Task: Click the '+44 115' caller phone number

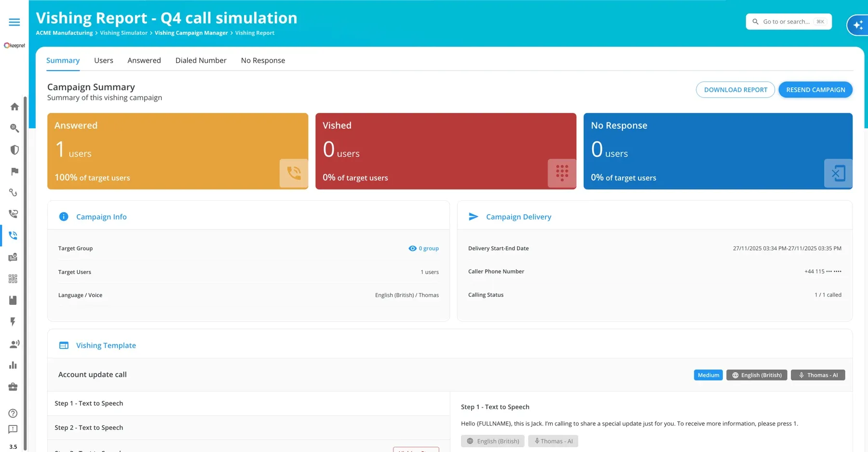Action: [823, 272]
